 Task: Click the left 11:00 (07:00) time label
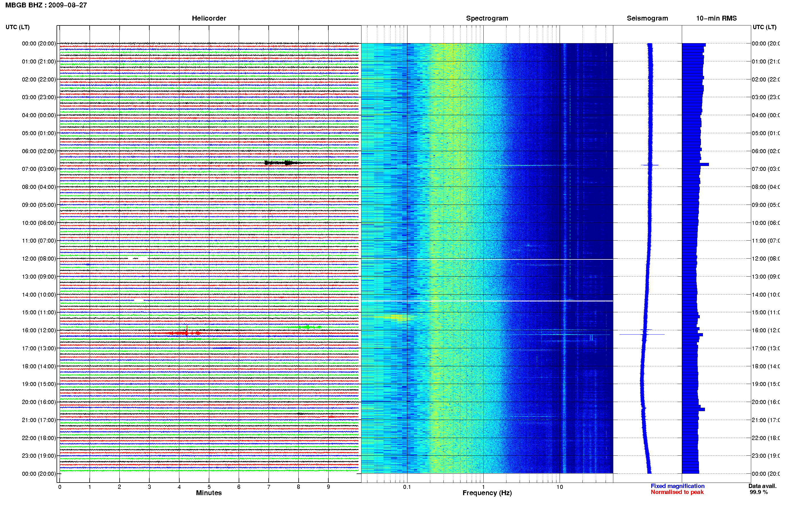[x=39, y=241]
